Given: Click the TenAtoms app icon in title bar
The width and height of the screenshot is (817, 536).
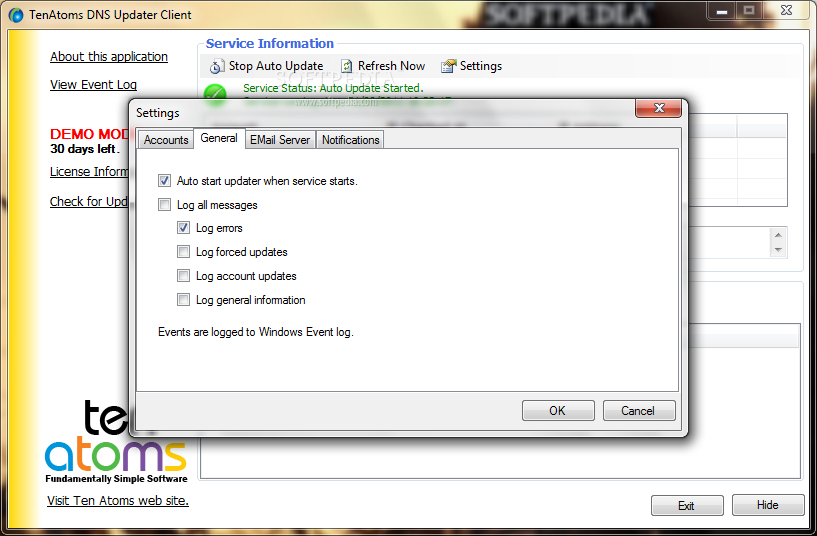Looking at the screenshot, I should (16, 15).
